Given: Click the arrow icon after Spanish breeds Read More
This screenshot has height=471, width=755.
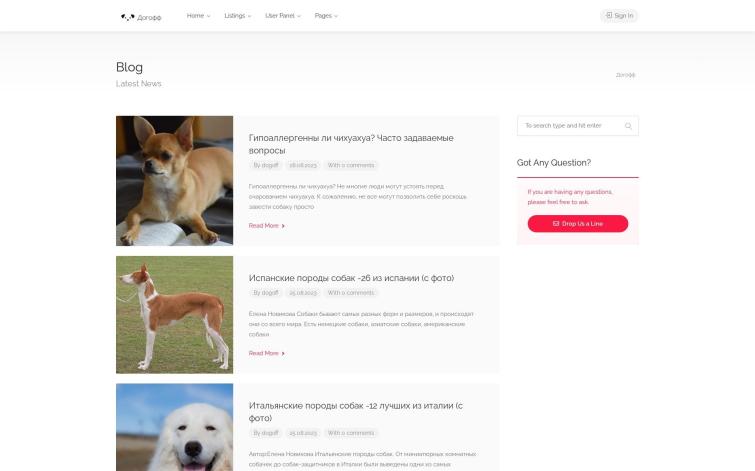Looking at the screenshot, I should click(x=283, y=353).
